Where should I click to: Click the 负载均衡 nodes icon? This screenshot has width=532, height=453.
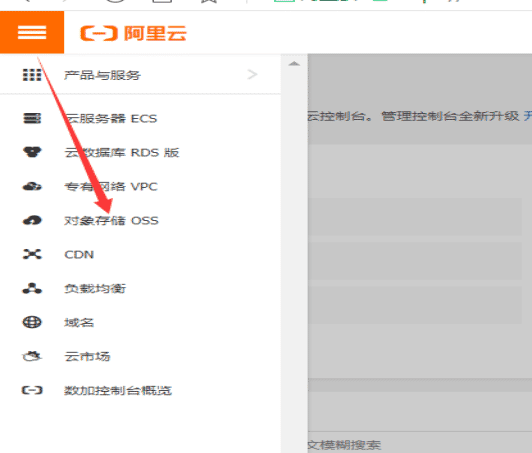(x=32, y=288)
